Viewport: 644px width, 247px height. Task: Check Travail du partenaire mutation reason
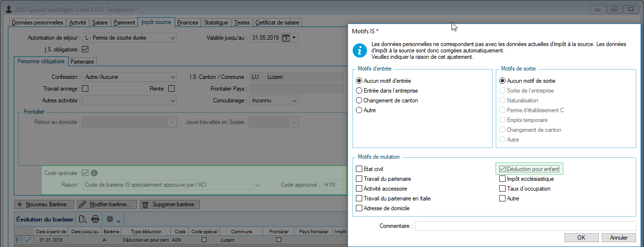(359, 179)
